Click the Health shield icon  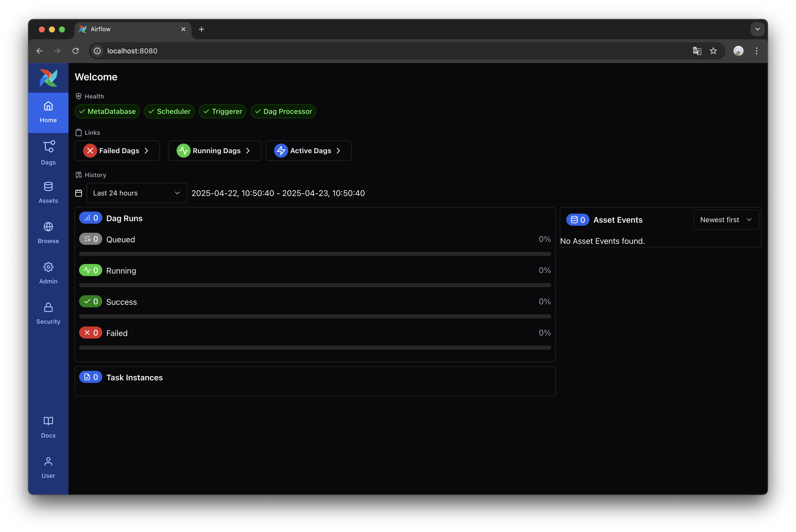click(x=78, y=96)
